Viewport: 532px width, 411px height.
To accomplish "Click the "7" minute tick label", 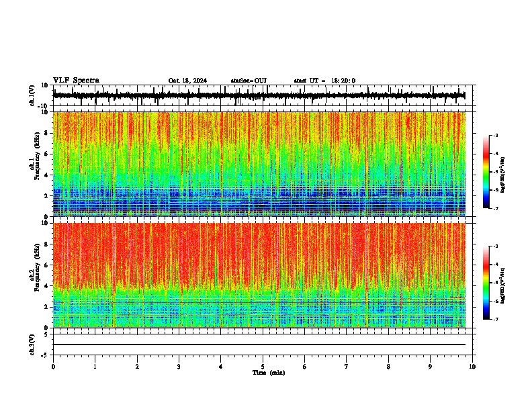I will 347,367.
